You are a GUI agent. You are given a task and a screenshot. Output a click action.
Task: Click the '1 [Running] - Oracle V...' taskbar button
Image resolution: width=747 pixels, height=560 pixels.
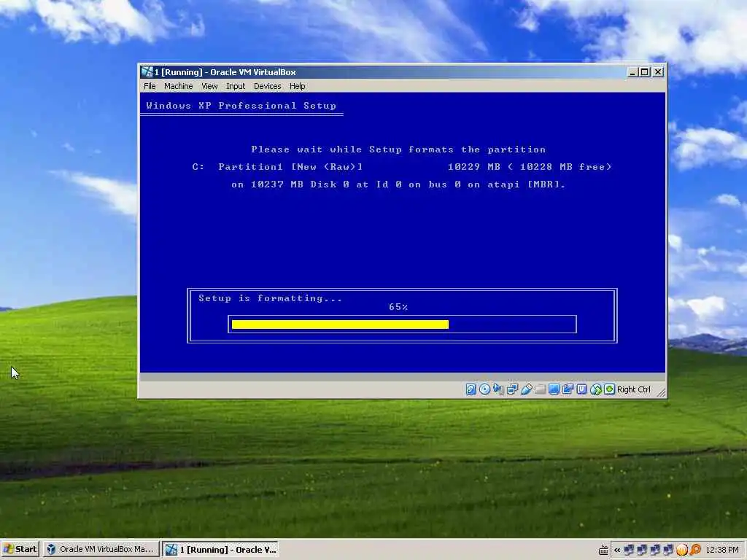point(220,549)
